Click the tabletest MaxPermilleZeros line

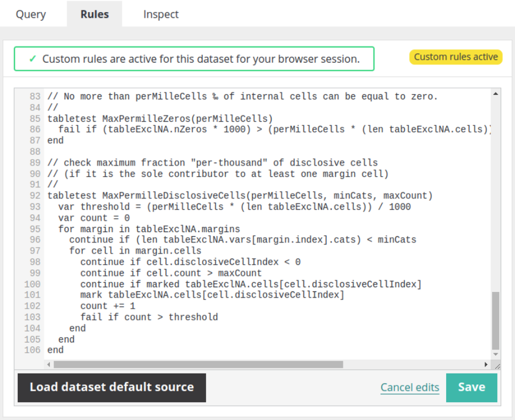160,119
